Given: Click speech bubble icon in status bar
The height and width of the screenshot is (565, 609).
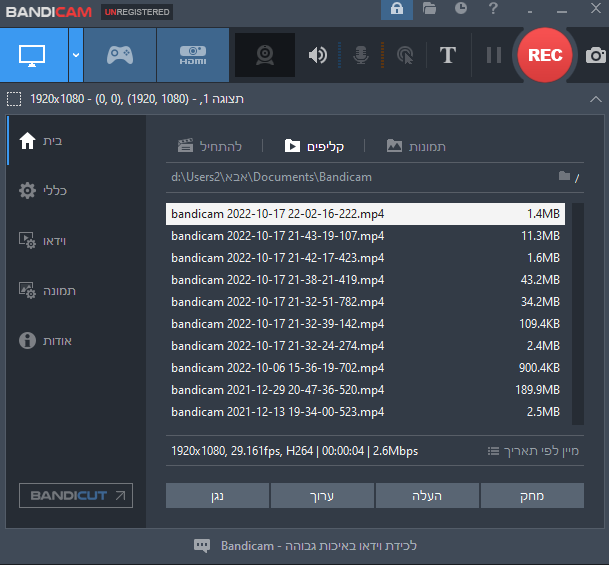Looking at the screenshot, I should pos(202,546).
